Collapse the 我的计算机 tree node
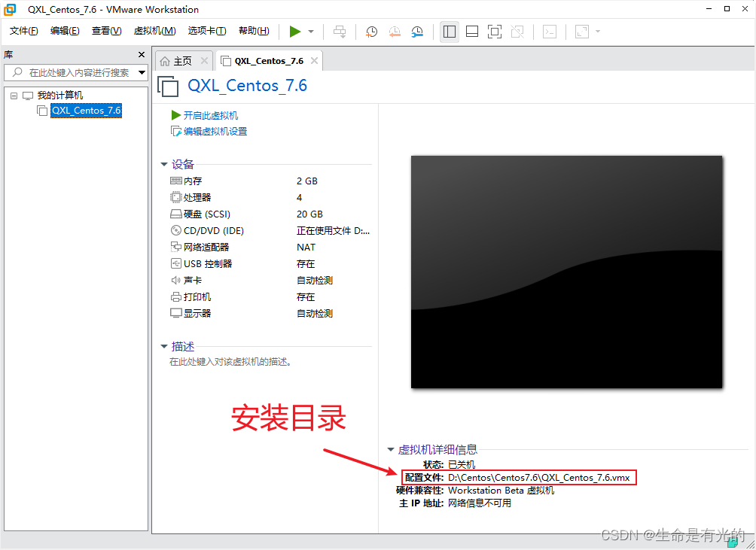Screen dimensions: 756x550 (x=14, y=96)
